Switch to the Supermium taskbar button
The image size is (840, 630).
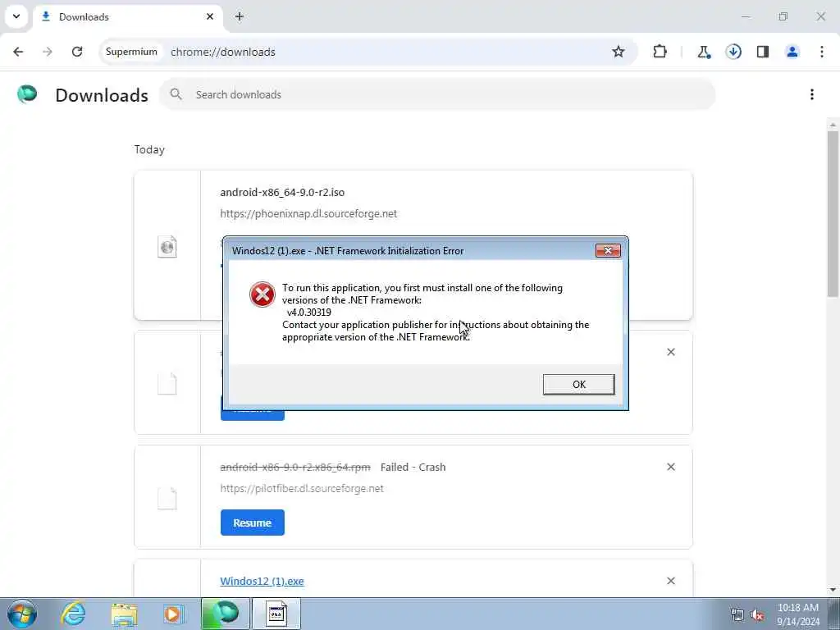225,614
